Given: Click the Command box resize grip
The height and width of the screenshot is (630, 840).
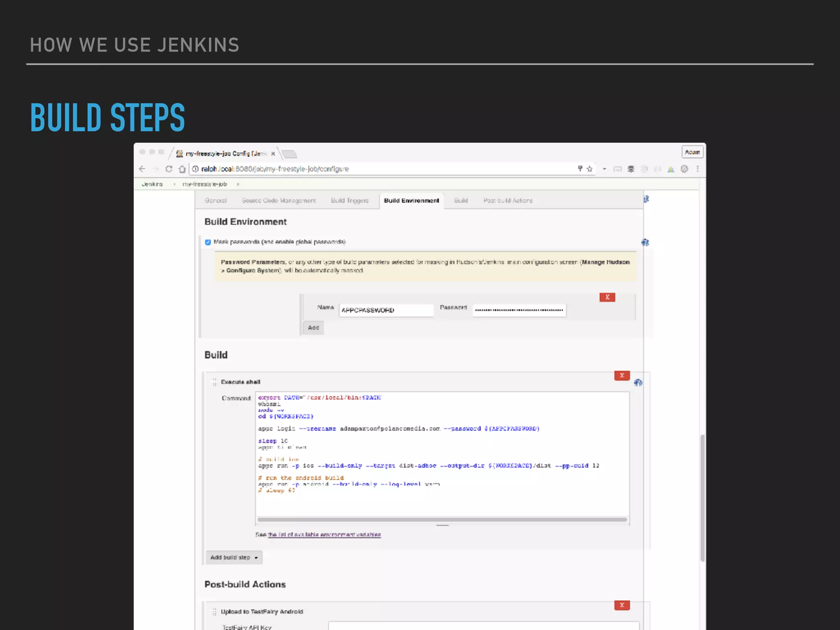Looking at the screenshot, I should [442, 525].
